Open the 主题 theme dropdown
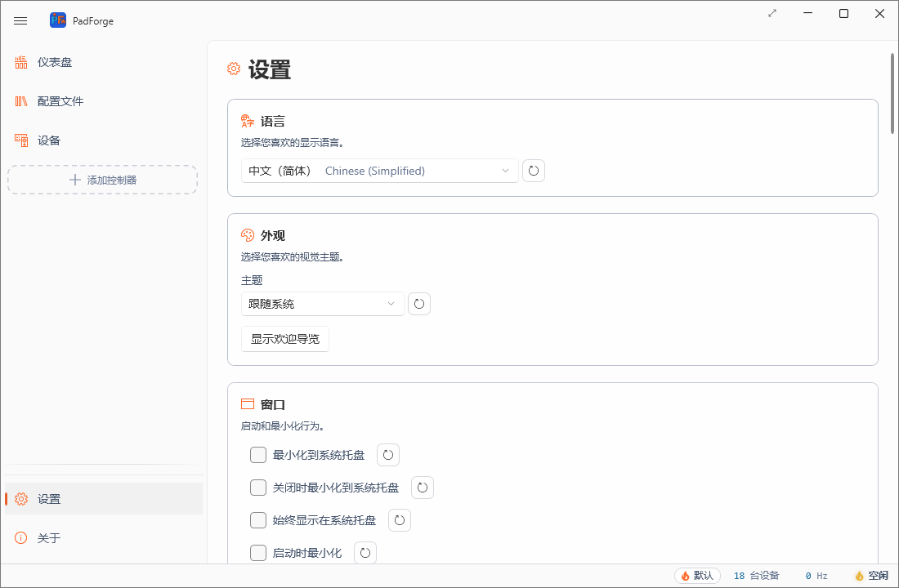Screen dimensions: 899x588 click(x=323, y=304)
